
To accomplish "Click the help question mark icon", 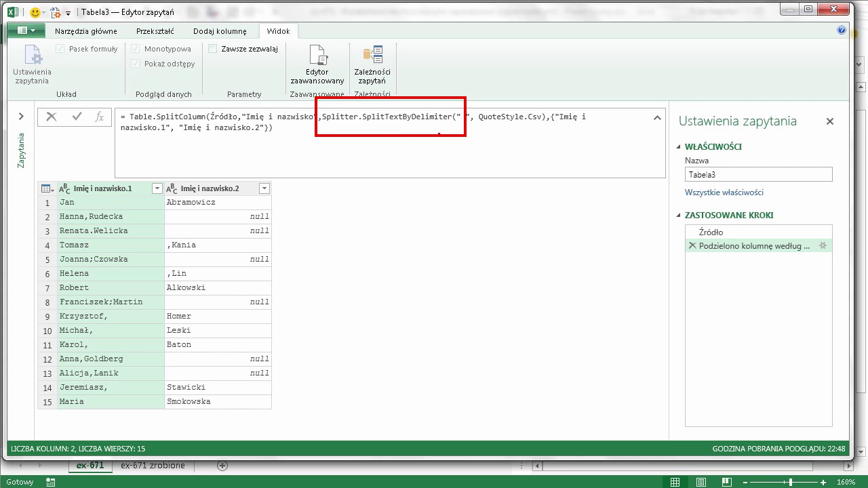I will point(842,30).
